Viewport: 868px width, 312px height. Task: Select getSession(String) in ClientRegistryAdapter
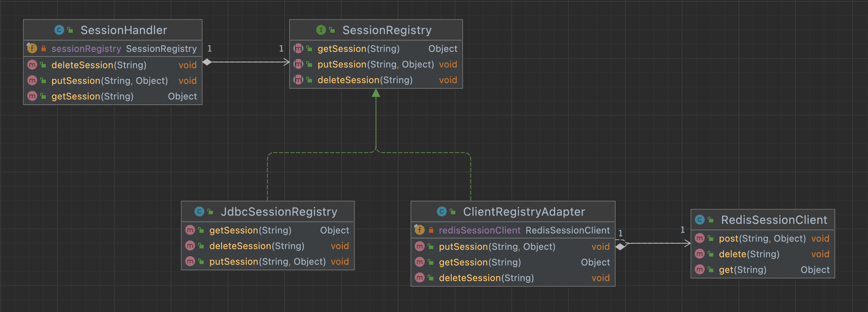[480, 263]
